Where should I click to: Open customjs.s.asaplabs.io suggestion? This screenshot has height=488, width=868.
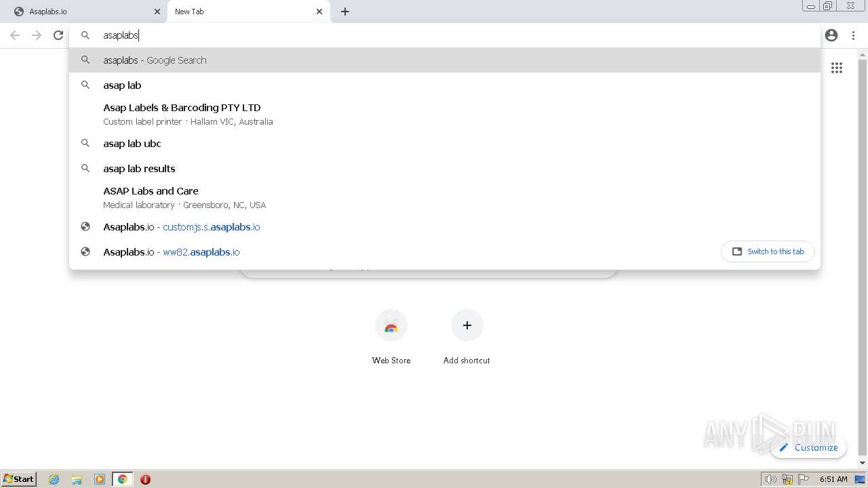pos(445,227)
